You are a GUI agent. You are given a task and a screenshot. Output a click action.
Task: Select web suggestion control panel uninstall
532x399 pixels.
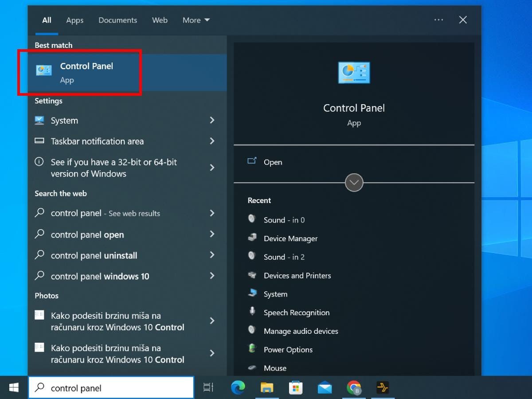[94, 255]
